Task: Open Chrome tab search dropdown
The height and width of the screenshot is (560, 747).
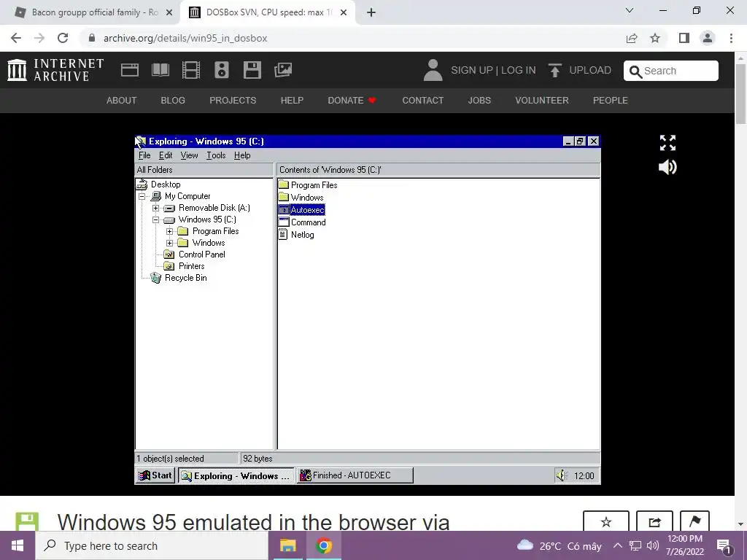Action: pyautogui.click(x=630, y=10)
